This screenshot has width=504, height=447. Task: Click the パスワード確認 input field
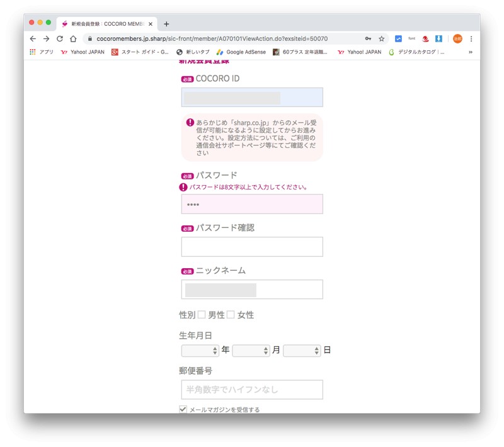tap(252, 247)
